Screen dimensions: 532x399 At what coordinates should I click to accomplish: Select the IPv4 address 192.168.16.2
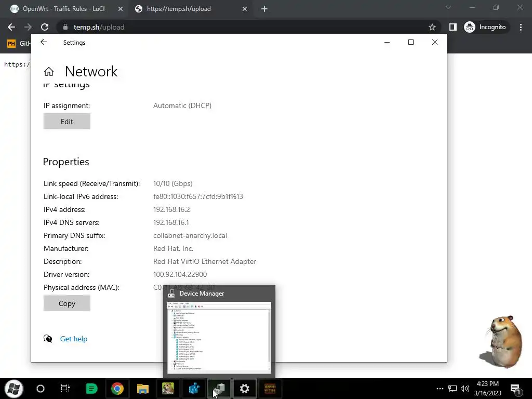(171, 210)
